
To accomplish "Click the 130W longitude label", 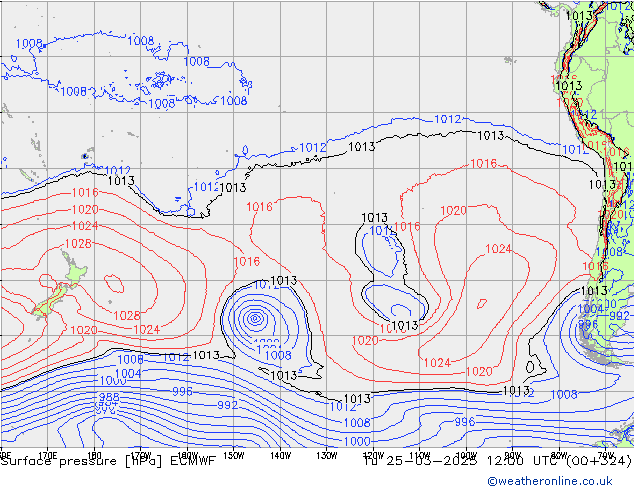I will [x=327, y=456].
